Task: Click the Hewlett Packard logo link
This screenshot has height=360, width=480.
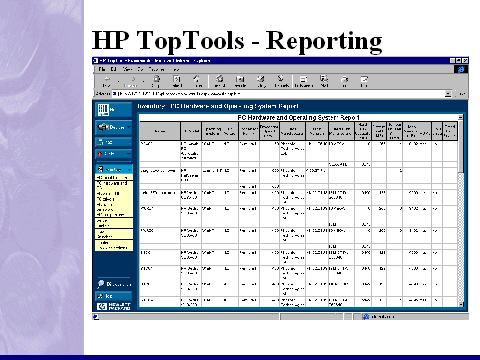Action: tap(113, 306)
